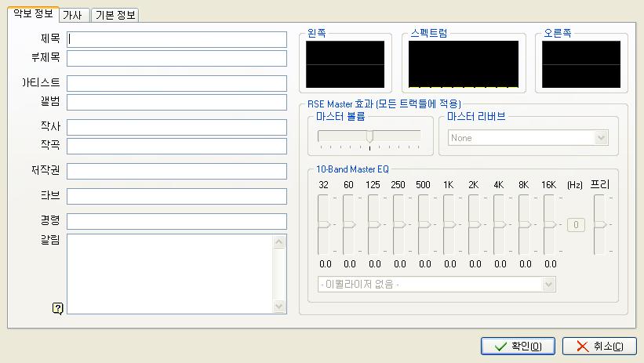Select the 16K EQ band slider

(549, 224)
